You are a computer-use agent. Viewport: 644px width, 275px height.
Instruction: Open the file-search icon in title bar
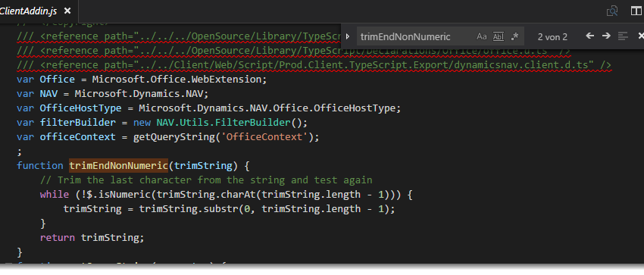pos(612,11)
